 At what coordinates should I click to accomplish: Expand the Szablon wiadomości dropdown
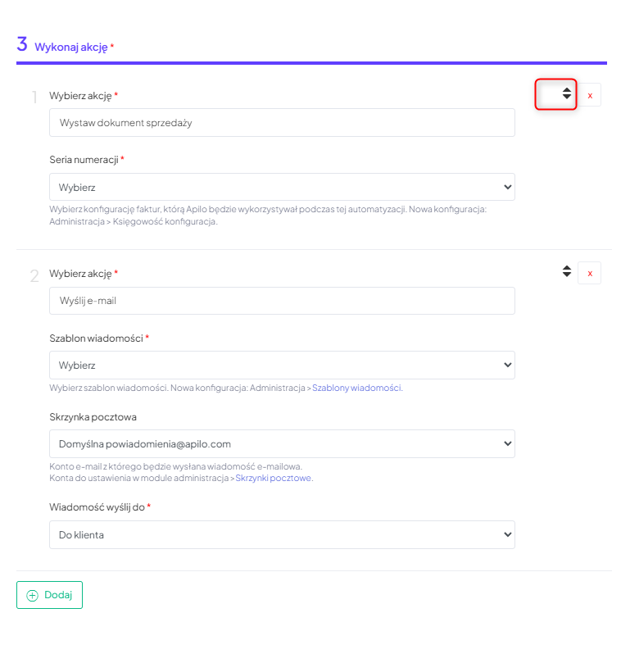(282, 365)
